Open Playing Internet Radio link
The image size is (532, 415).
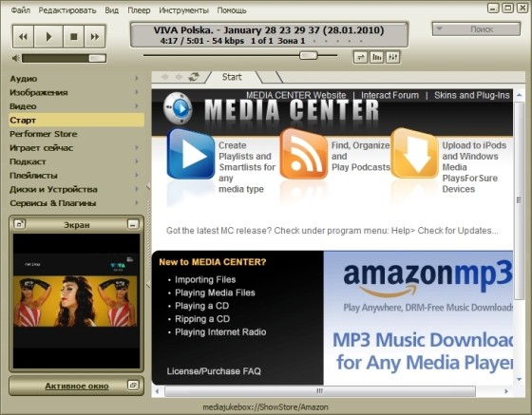(x=220, y=332)
